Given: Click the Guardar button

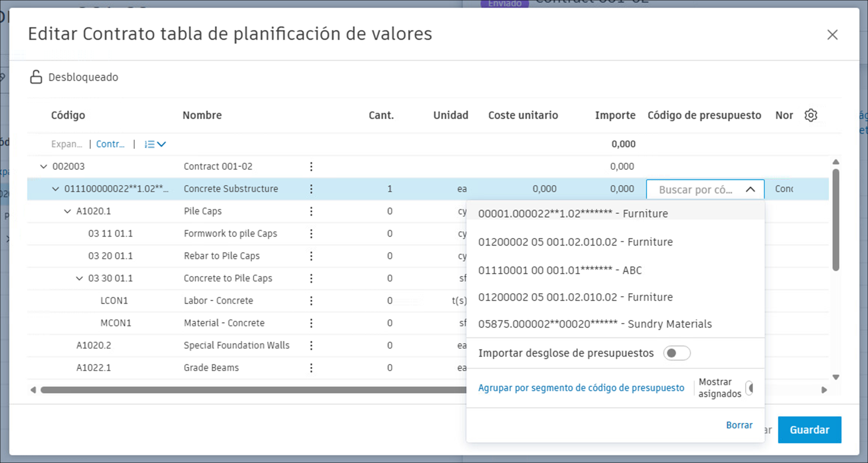Looking at the screenshot, I should [809, 430].
